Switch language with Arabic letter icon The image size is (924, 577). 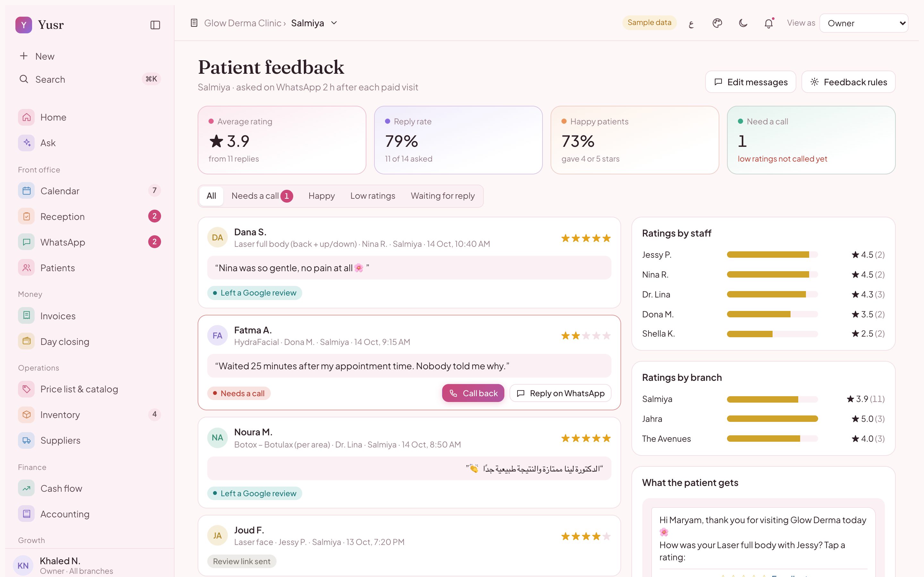(x=691, y=23)
